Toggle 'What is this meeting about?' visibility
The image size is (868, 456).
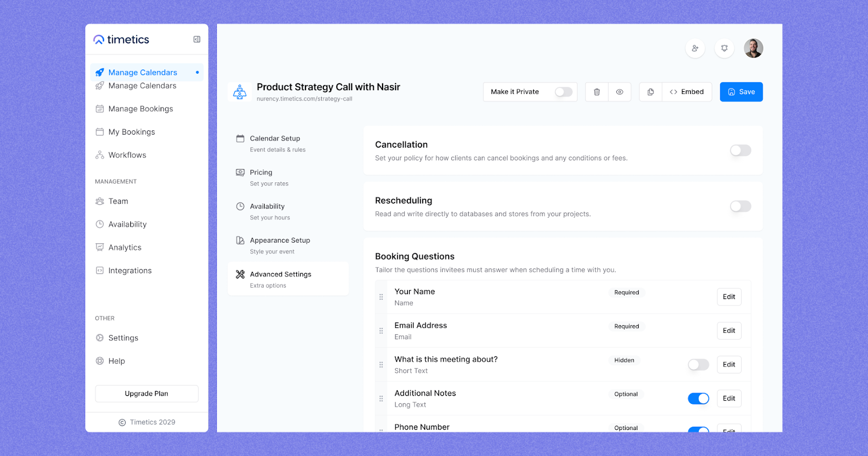pyautogui.click(x=698, y=365)
